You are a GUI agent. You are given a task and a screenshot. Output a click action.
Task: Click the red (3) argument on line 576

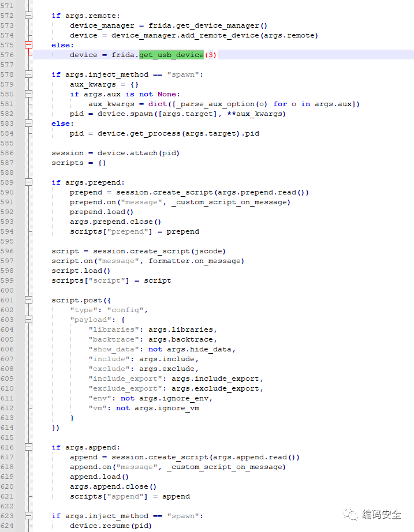pos(211,55)
